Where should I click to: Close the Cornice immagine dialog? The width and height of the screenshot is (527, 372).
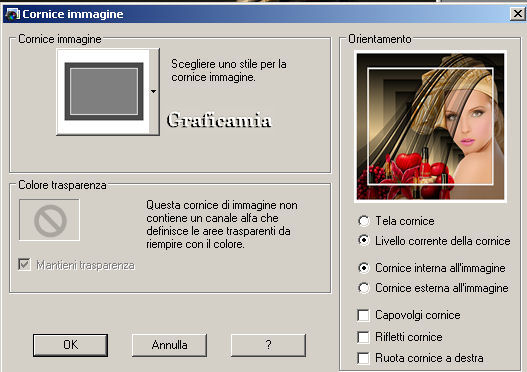[x=518, y=14]
